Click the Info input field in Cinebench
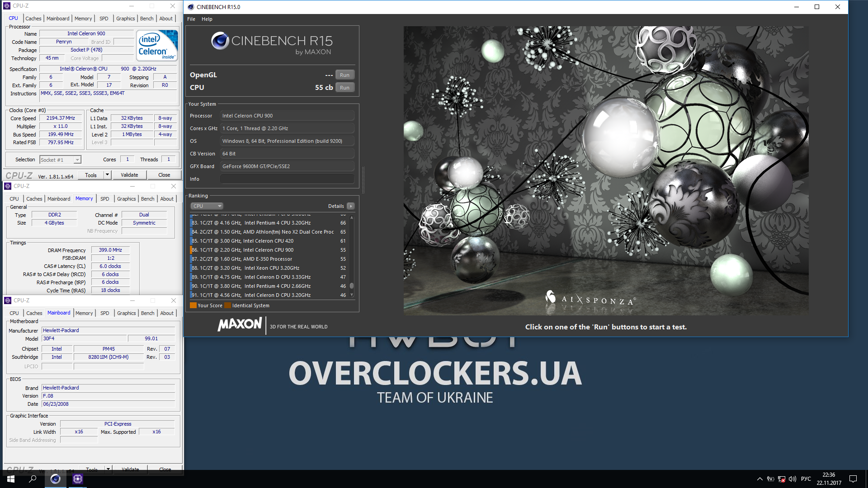Screen dimensions: 868x488 pos(287,179)
